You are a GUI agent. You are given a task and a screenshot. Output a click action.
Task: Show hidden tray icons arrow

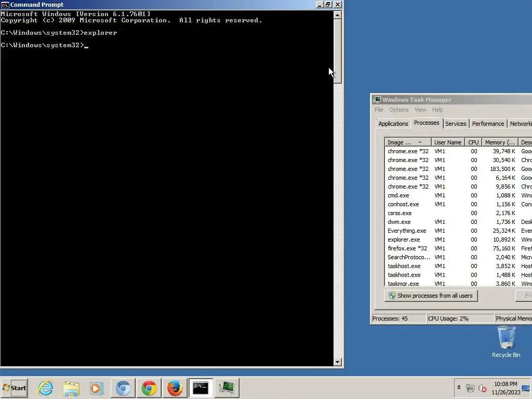(459, 388)
